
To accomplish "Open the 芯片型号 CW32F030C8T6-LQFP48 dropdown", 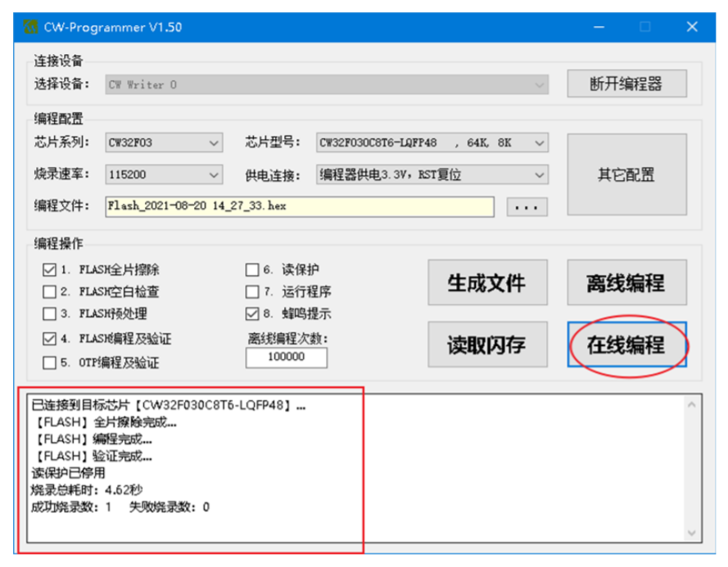I will [432, 142].
